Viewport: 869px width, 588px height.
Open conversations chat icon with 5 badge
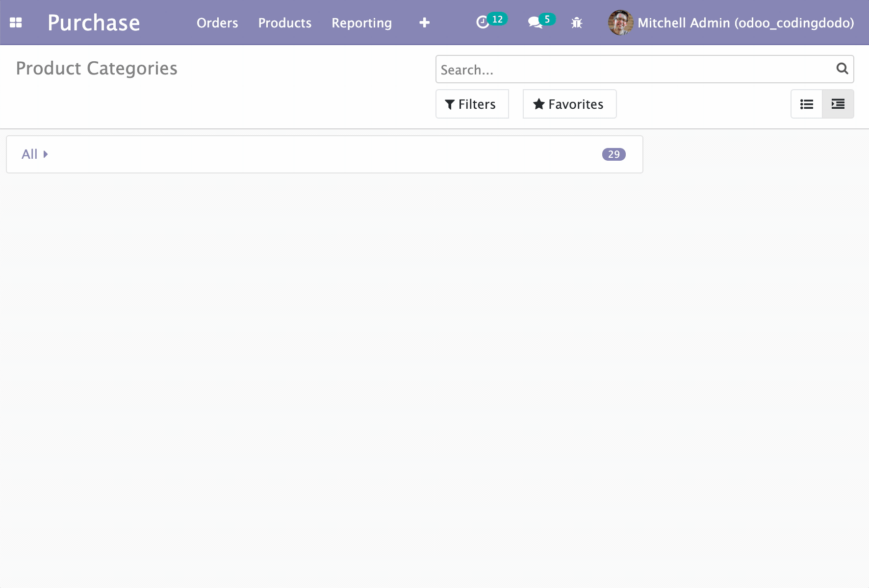click(x=541, y=21)
